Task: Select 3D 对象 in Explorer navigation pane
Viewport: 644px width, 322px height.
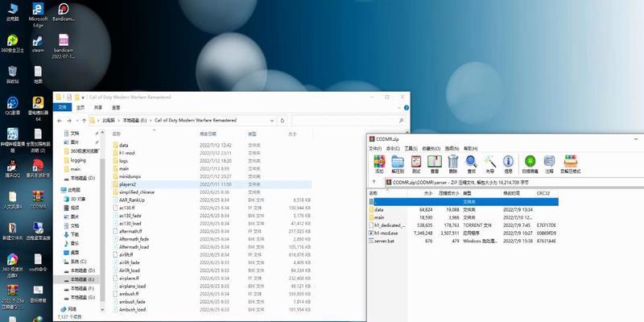Action: click(75, 199)
